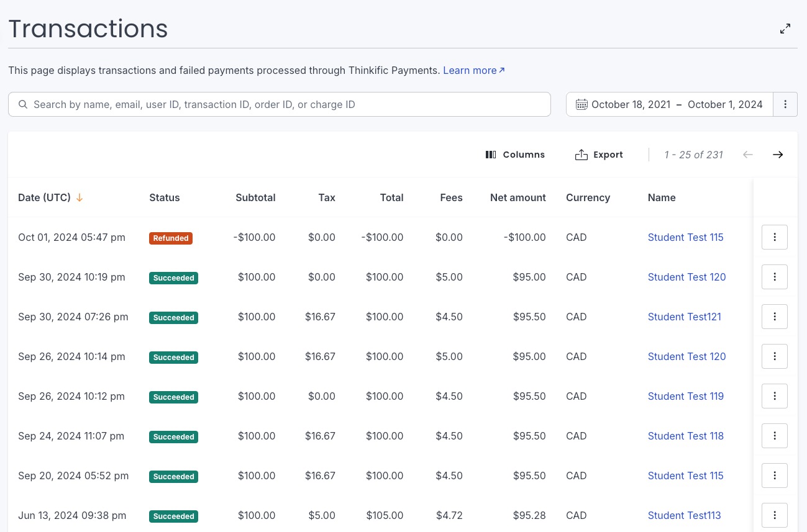Open the calendar icon in date filter
The image size is (807, 532).
coord(581,104)
